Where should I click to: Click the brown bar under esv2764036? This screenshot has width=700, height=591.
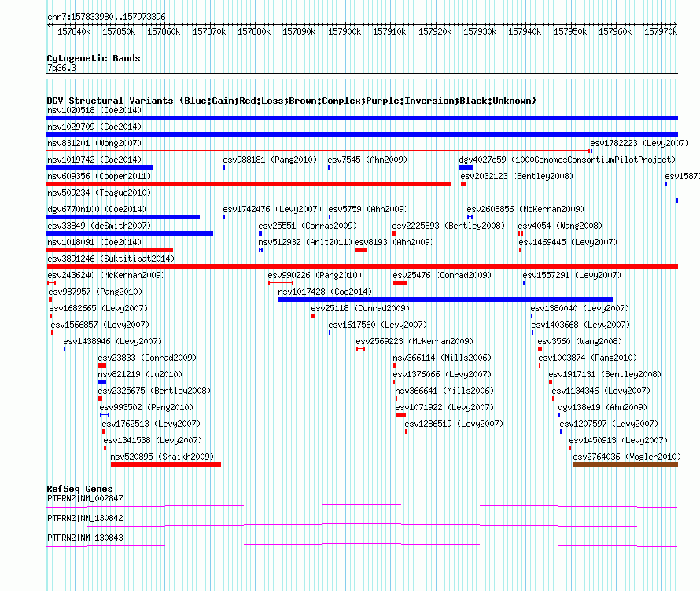coord(625,464)
